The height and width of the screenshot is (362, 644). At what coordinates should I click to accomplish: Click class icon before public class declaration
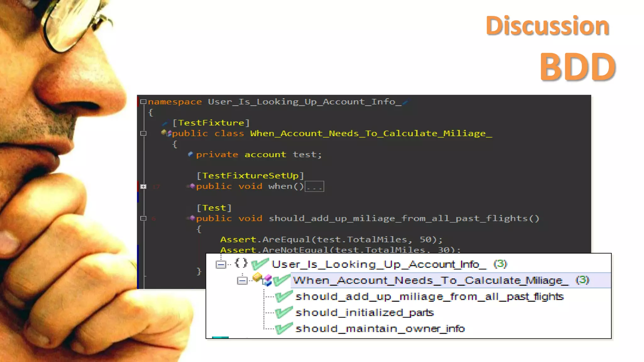click(166, 133)
